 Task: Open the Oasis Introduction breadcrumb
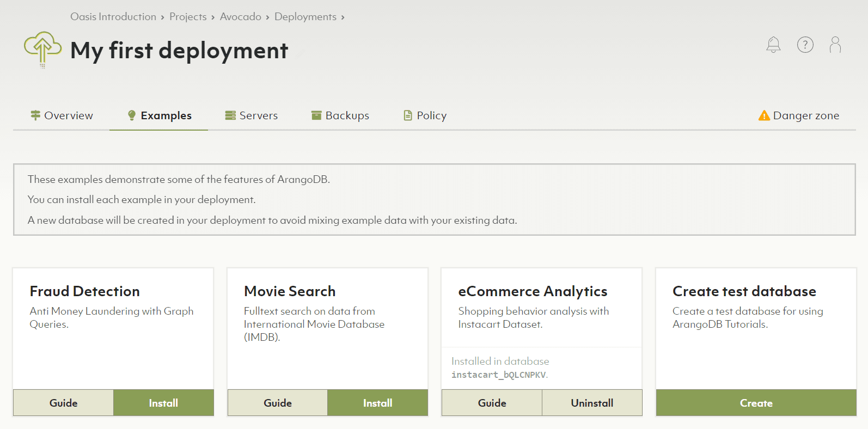click(113, 17)
